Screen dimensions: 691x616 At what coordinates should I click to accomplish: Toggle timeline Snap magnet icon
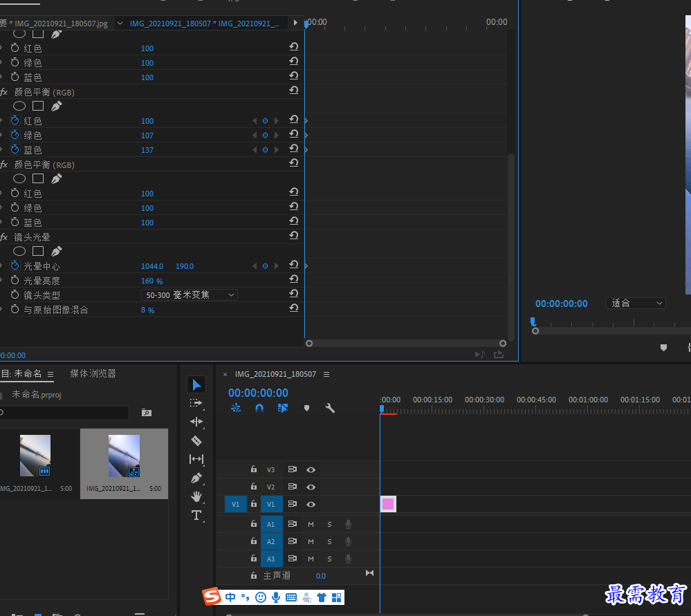point(259,408)
